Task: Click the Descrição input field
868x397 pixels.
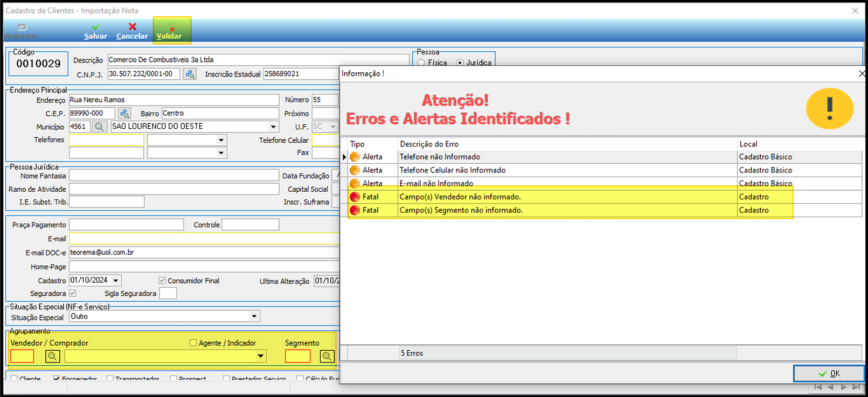Action: point(258,60)
